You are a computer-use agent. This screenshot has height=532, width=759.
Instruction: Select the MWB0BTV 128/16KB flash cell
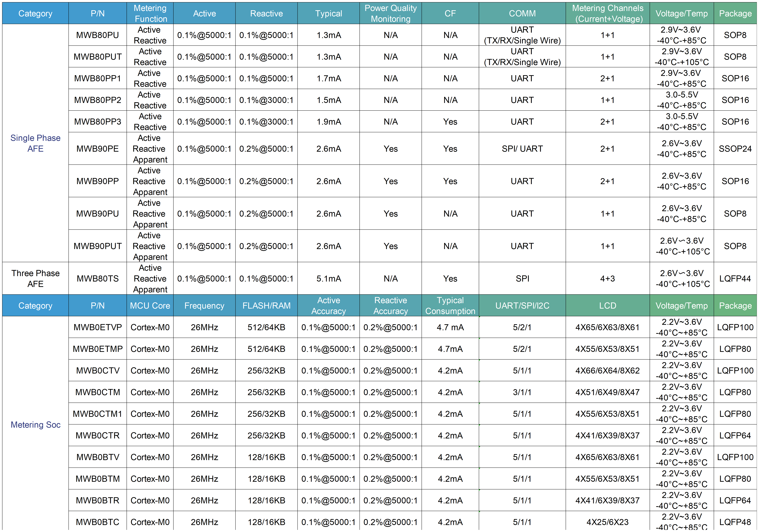click(x=266, y=457)
